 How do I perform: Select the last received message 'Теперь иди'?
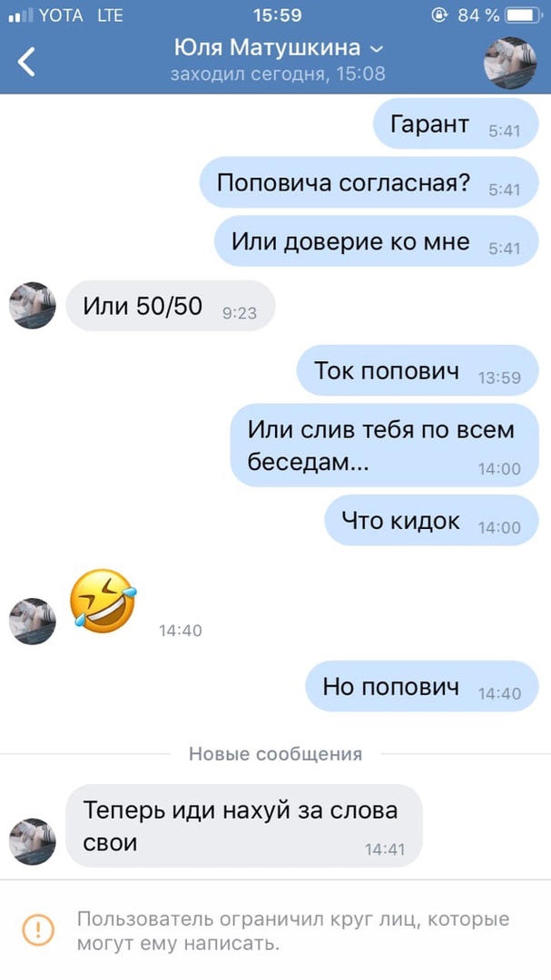pos(244,826)
